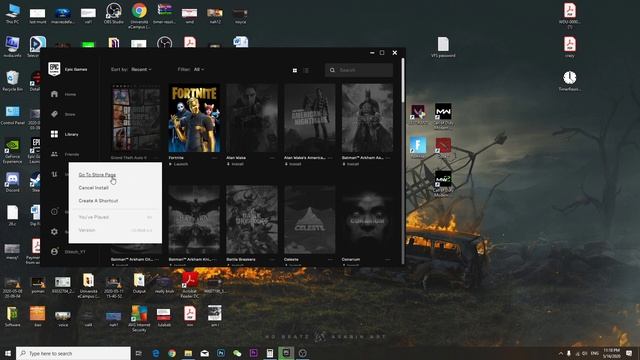Choose Cancel Install in the context menu
Viewport: 640px width, 360px height.
(x=93, y=188)
